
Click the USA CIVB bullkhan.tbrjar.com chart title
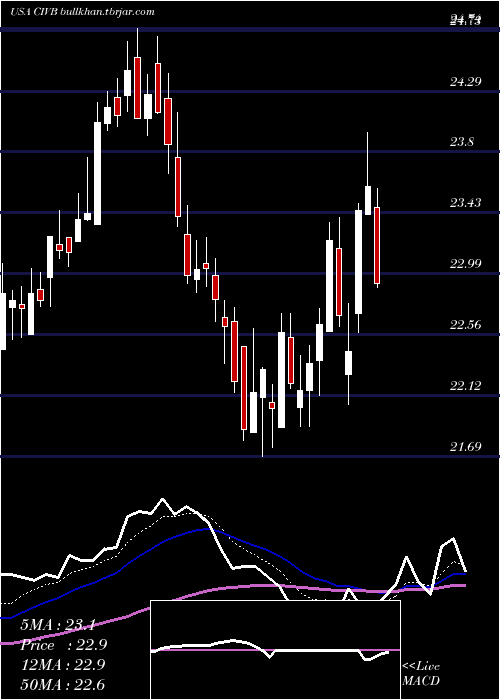[x=82, y=12]
